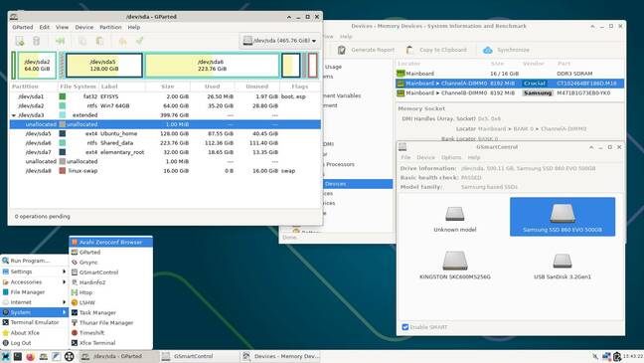
Task: Click the Delete partition toolbar icon in GParted
Action: (36, 41)
